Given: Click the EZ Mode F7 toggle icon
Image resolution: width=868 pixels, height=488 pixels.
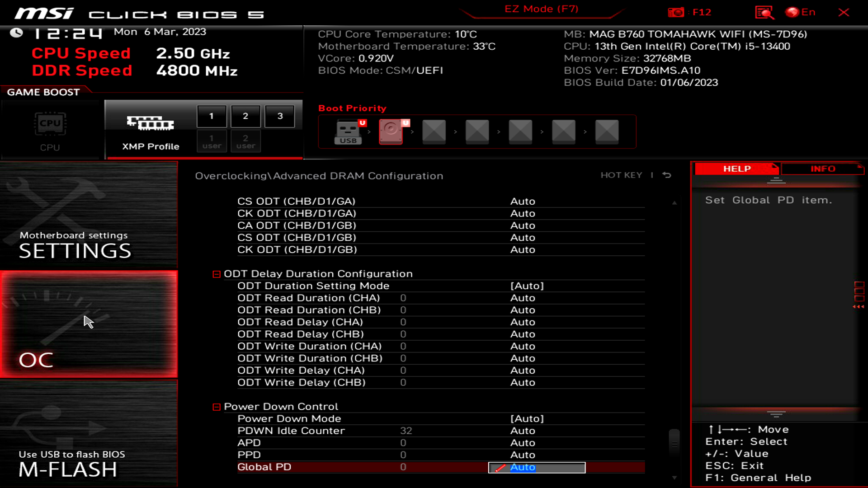Looking at the screenshot, I should point(541,9).
